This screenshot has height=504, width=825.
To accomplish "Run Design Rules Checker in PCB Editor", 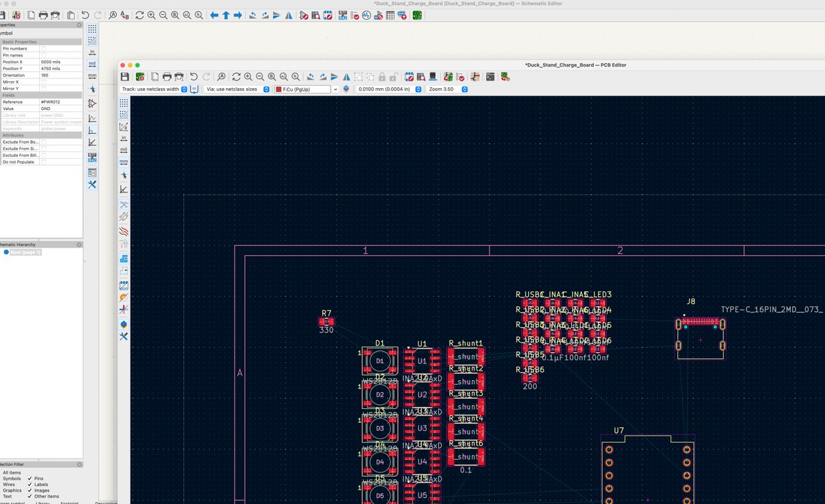I will (461, 76).
